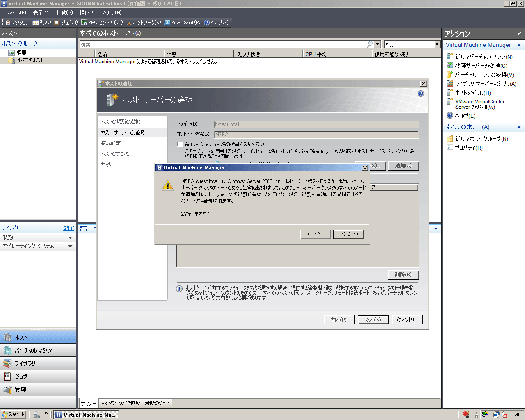The image size is (525, 420).
Task: Select 概要 in the host group tree
Action: [21, 53]
